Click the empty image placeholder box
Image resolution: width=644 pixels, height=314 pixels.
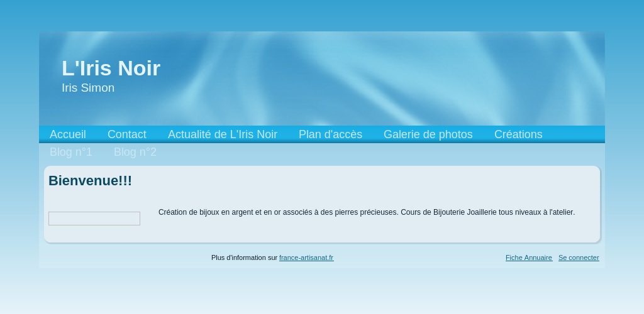[x=94, y=219]
